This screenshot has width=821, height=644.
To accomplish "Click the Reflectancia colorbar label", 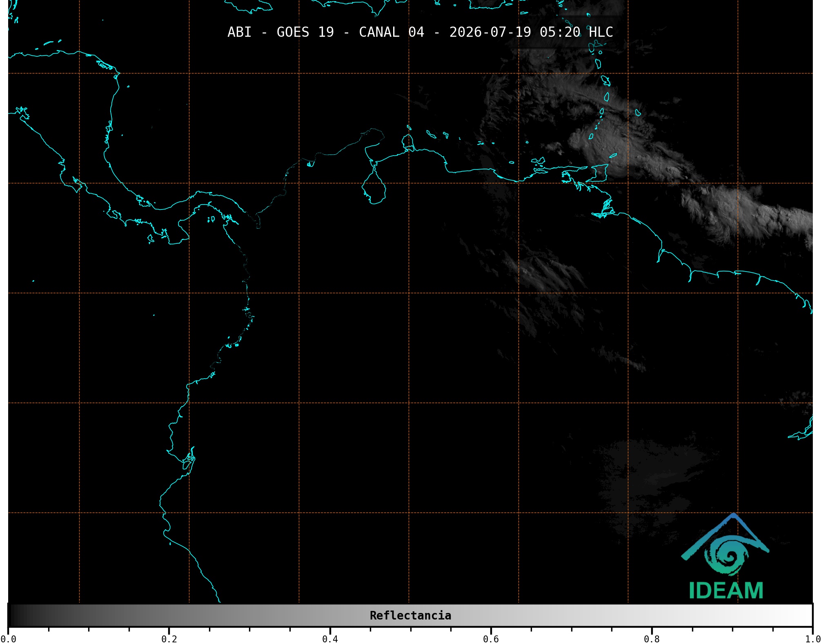I will (x=410, y=615).
